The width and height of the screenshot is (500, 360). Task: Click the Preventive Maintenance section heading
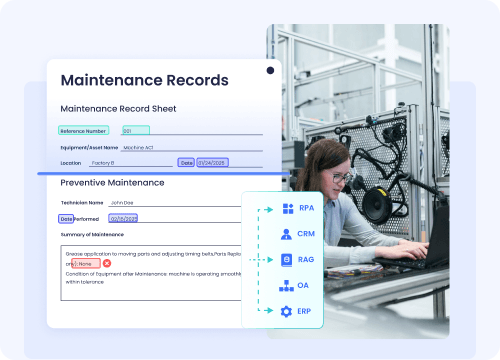click(x=112, y=183)
